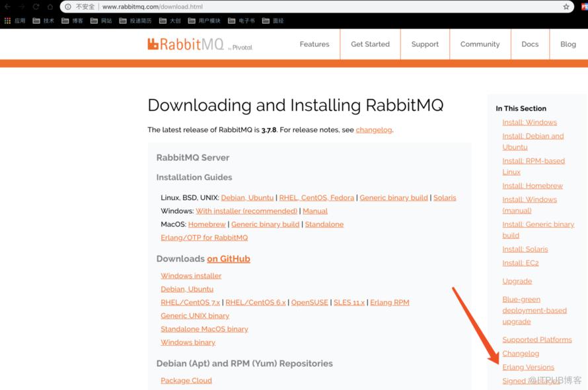Click the browser back arrow icon
The width and height of the screenshot is (588, 390).
click(7, 7)
